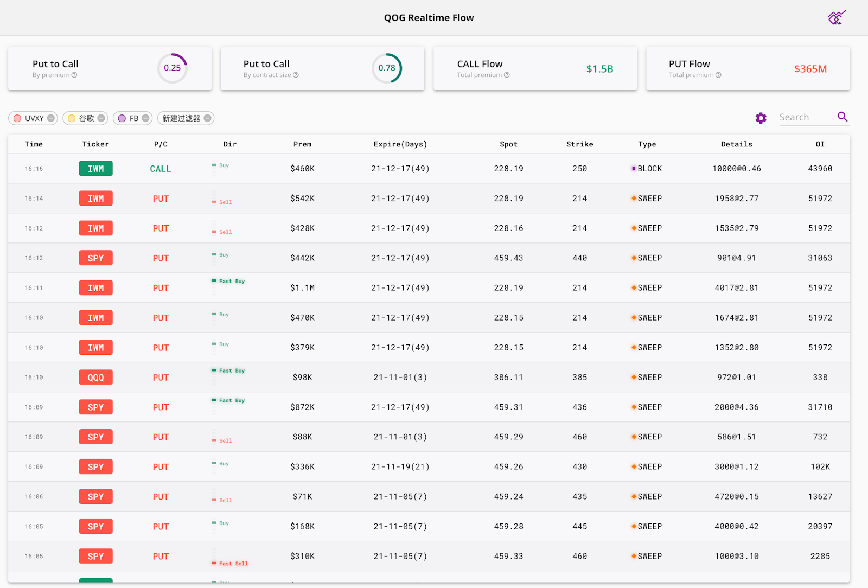The width and height of the screenshot is (868, 588).
Task: Click Sell indicator in $88K row
Action: click(221, 441)
